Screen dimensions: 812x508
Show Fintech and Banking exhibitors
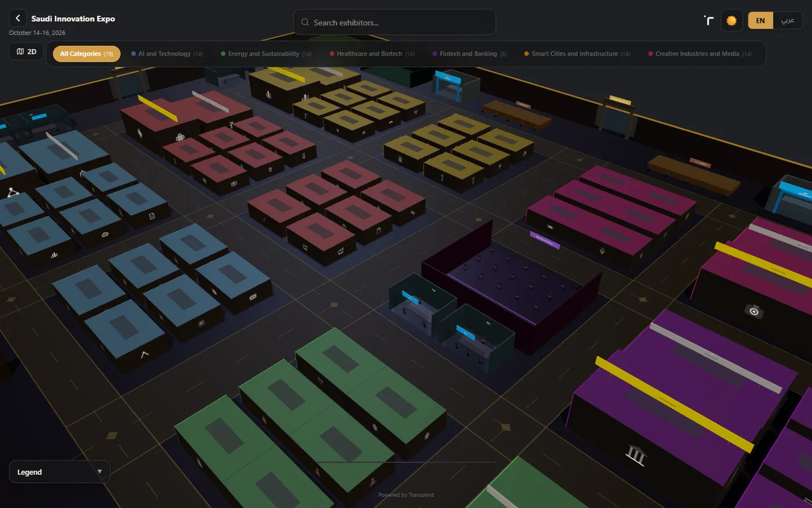(x=469, y=54)
